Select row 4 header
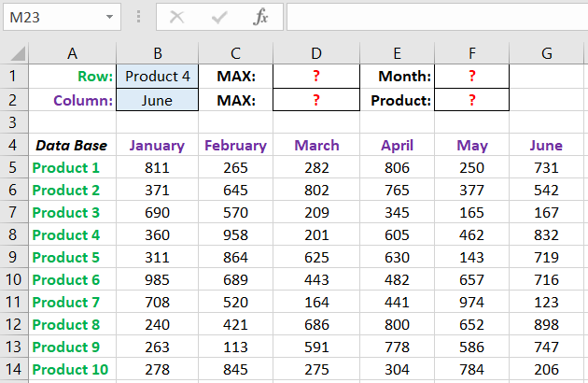588x383 pixels. point(14,145)
